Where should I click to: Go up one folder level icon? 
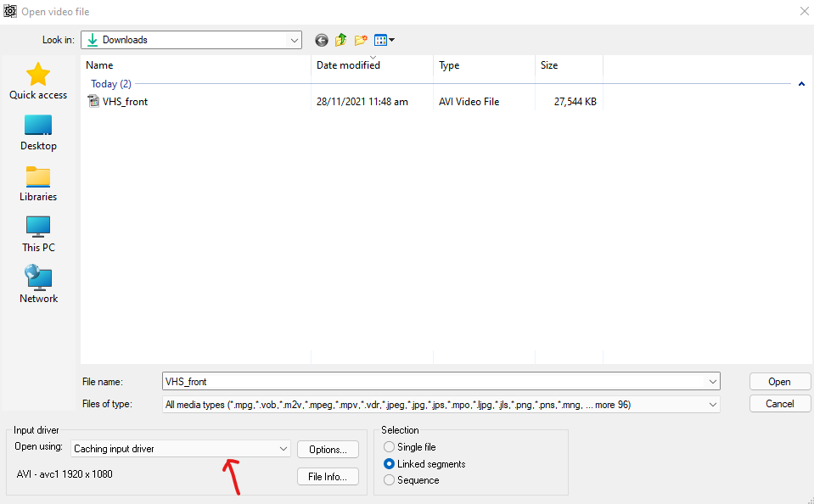(340, 40)
